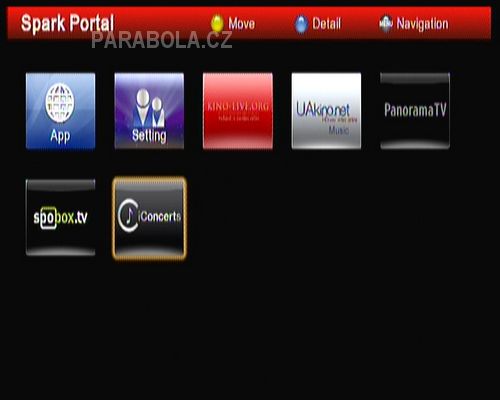Click the PARABOLA.CZ watermark text
The width and height of the screenshot is (500, 400).
pyautogui.click(x=162, y=40)
